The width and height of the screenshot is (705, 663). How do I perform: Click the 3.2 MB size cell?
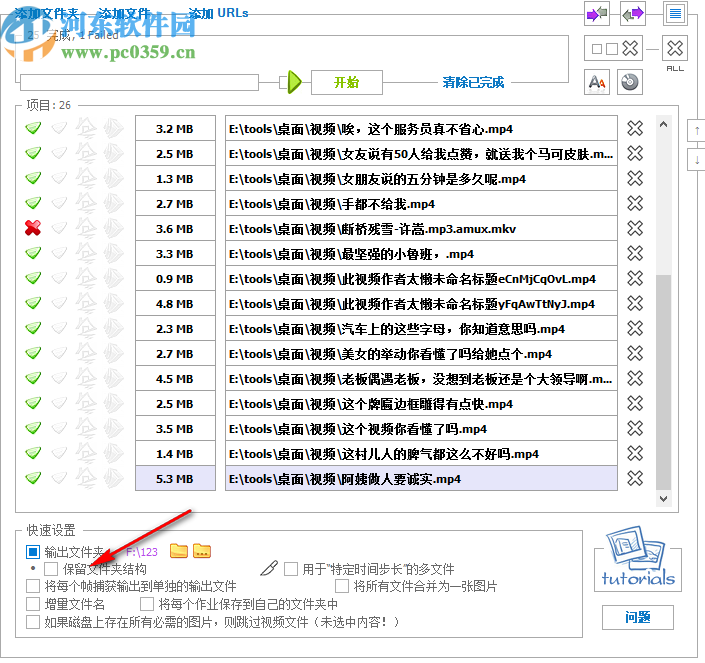175,129
